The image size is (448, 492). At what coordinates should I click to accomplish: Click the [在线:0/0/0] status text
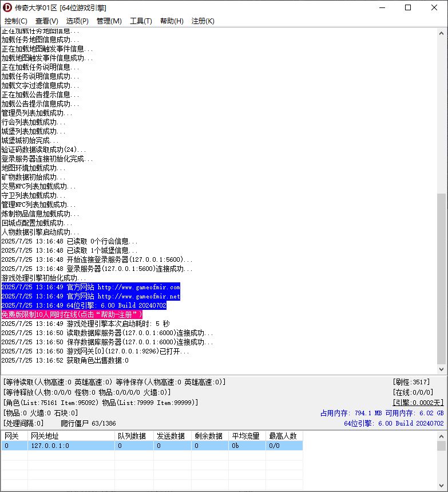(413, 392)
